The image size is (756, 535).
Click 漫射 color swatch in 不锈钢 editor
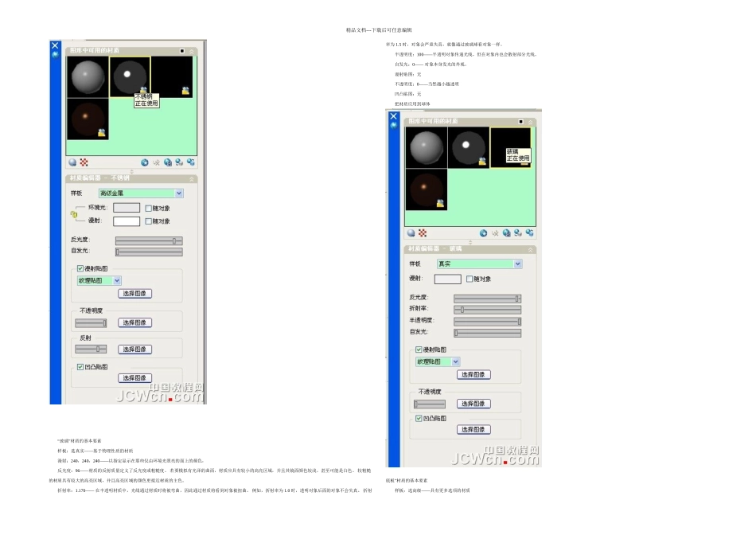click(127, 221)
